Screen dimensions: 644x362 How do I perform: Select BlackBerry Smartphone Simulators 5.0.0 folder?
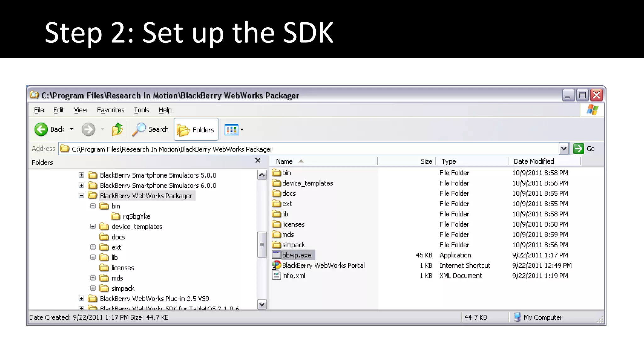[x=158, y=175]
